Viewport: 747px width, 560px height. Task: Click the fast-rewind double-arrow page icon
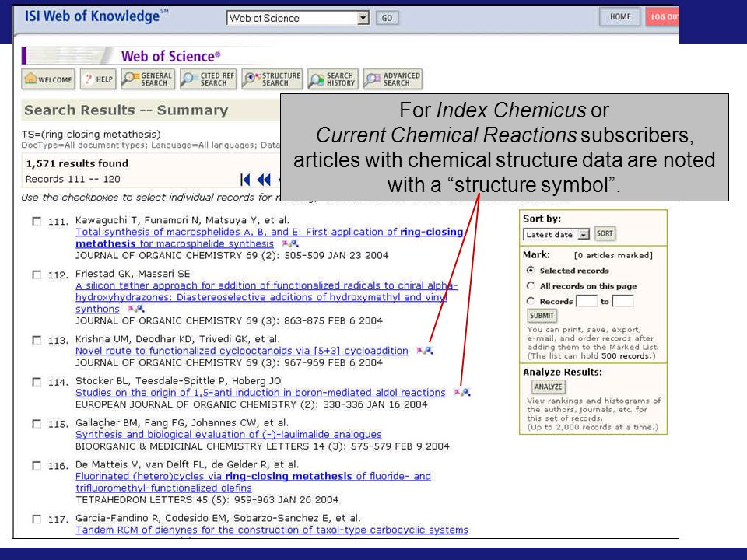click(x=264, y=180)
